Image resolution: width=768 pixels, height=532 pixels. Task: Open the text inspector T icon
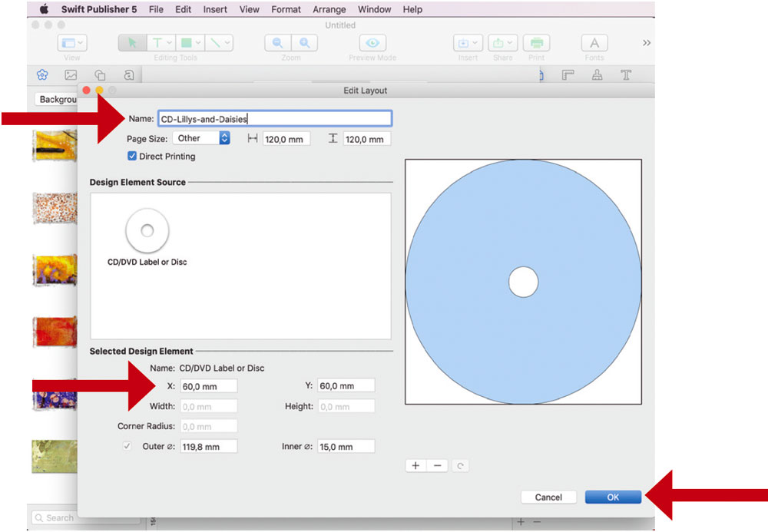tap(626, 75)
